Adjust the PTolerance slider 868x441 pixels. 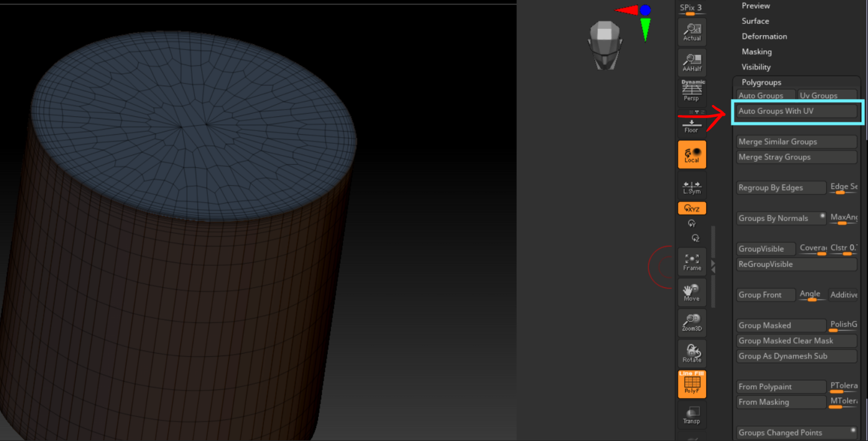[x=843, y=387]
